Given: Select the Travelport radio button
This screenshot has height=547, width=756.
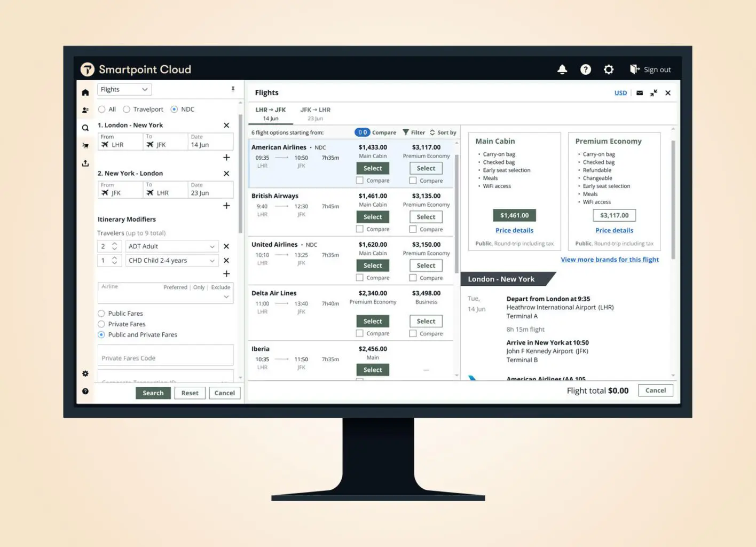Looking at the screenshot, I should click(127, 110).
